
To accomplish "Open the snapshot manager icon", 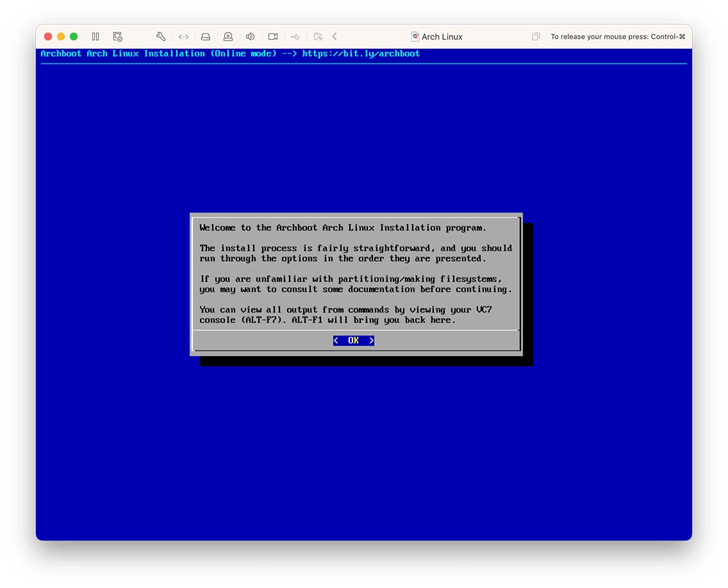I will 118,37.
